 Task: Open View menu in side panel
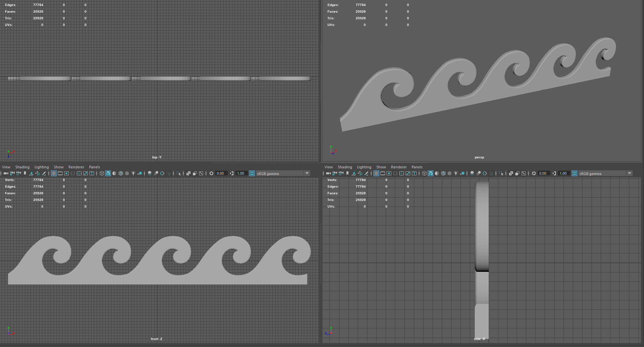click(328, 167)
